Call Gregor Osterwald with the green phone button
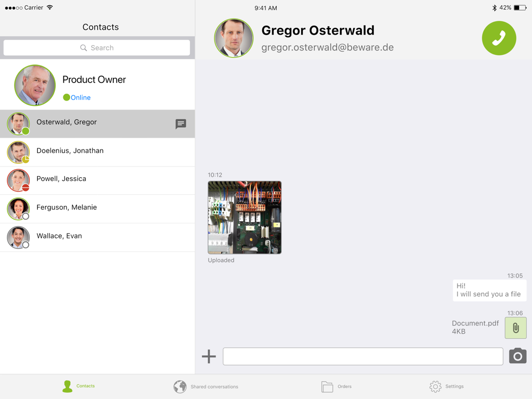Image resolution: width=532 pixels, height=399 pixels. pos(499,38)
